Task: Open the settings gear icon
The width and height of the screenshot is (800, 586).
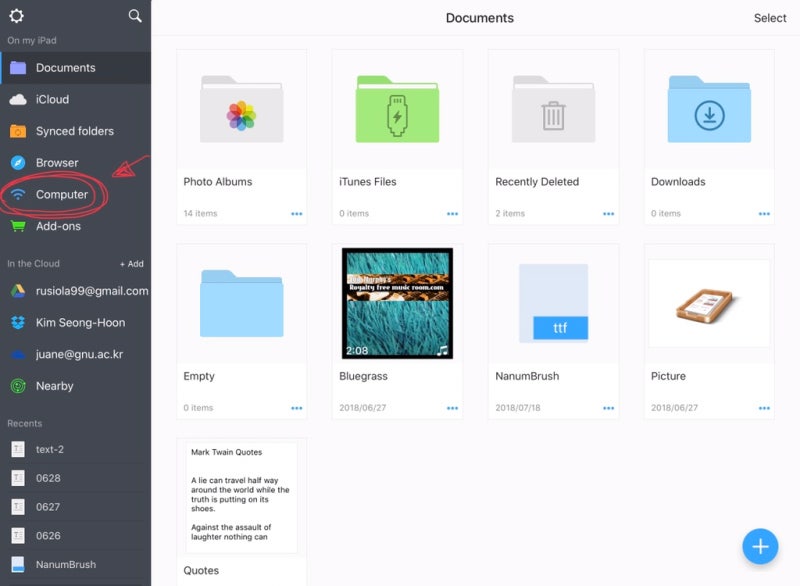Action: pyautogui.click(x=16, y=16)
